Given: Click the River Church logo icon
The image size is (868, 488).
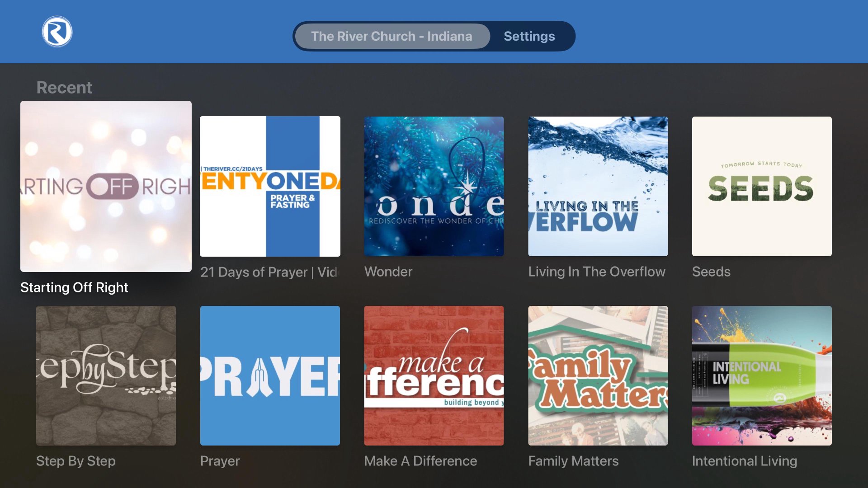Looking at the screenshot, I should tap(57, 32).
